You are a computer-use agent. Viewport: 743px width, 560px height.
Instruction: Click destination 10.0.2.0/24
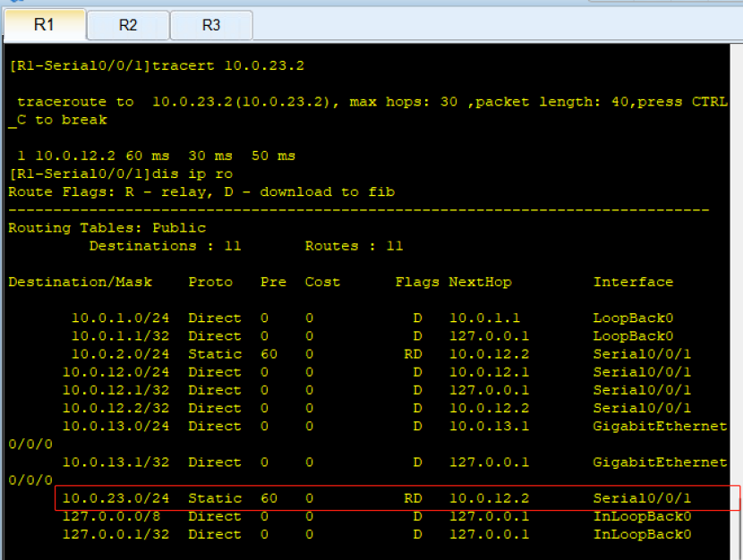tap(120, 353)
